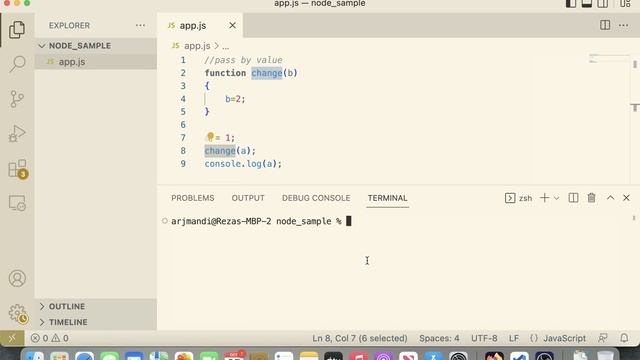Viewport: 640px width, 360px height.
Task: Toggle primary side bar layout button
Action: pos(571,4)
